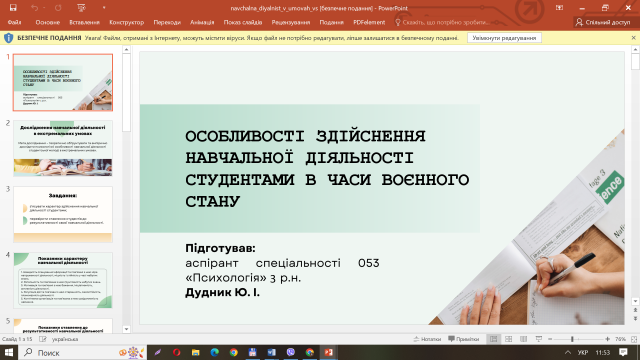Open ribbon display options button
640x360 pixels.
[559, 8]
